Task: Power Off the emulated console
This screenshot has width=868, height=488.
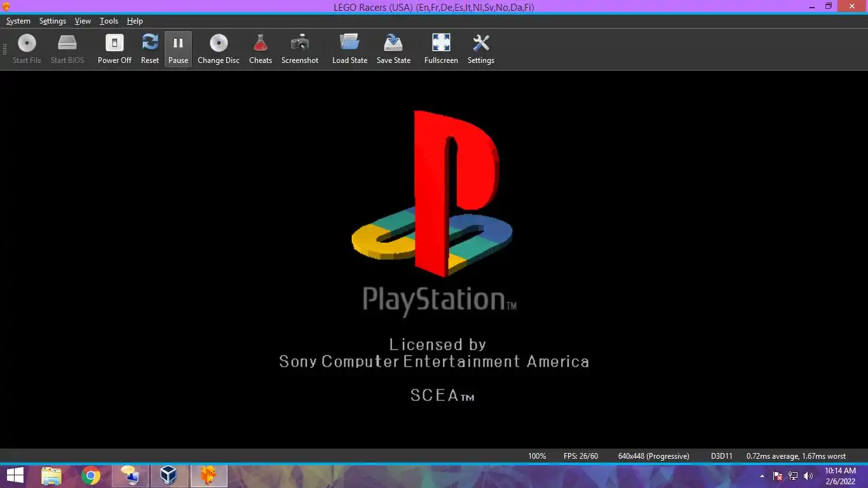Action: tap(114, 49)
